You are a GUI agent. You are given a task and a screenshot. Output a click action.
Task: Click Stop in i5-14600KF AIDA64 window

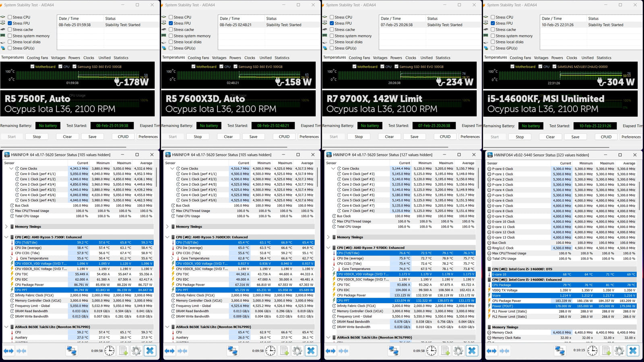tap(520, 137)
